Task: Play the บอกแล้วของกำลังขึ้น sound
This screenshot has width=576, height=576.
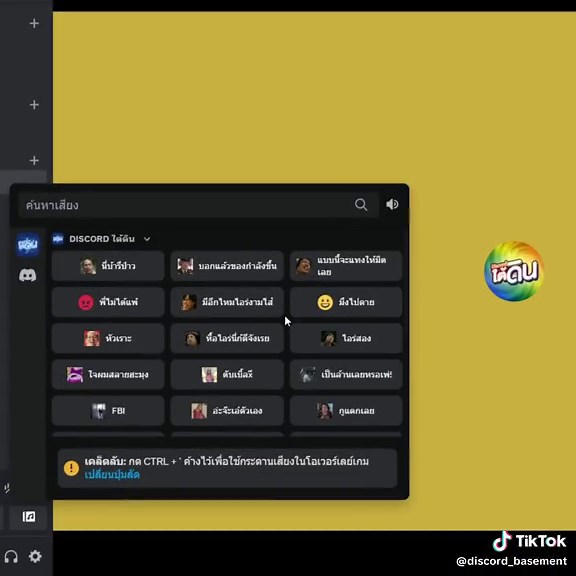Action: [227, 266]
